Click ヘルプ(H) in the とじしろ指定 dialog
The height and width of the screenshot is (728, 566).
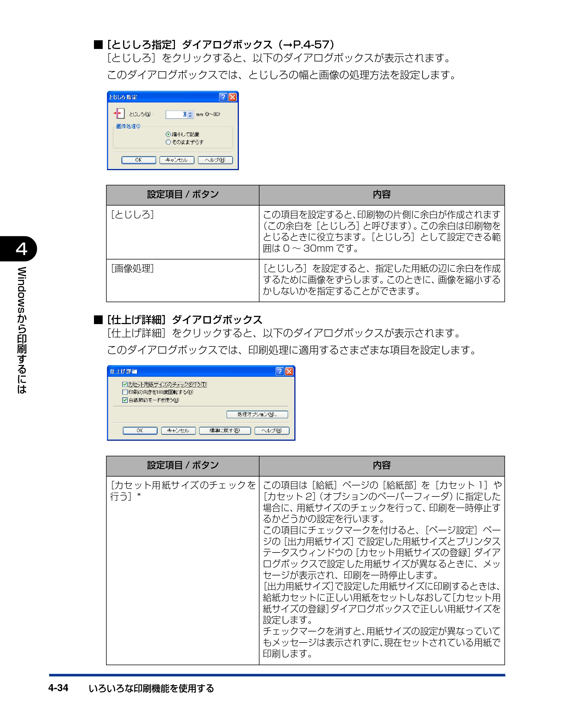click(x=215, y=160)
